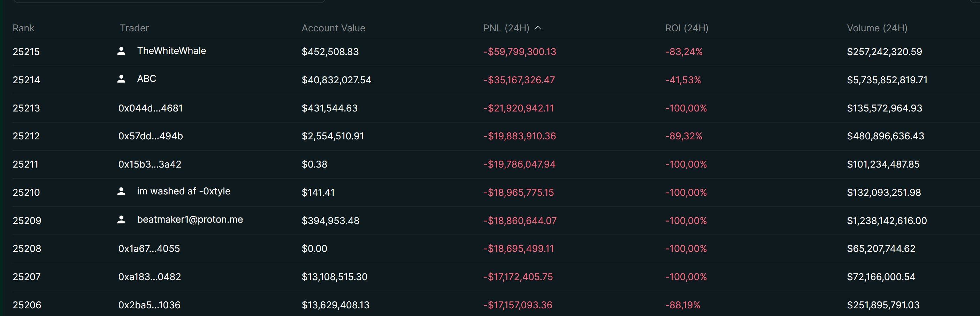Click the user icon beside im washed af
The height and width of the screenshot is (316, 980).
[121, 191]
